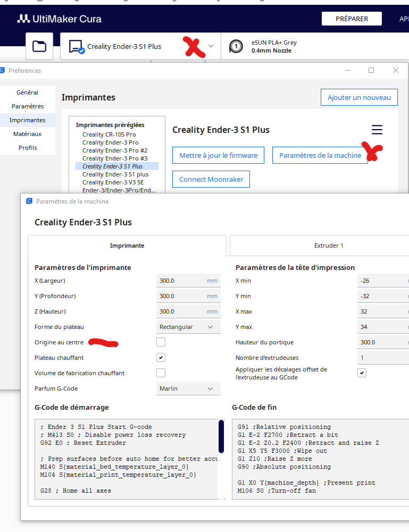Click the Preferences window app icon
Viewport: 409px width, 532px height.
point(2,70)
